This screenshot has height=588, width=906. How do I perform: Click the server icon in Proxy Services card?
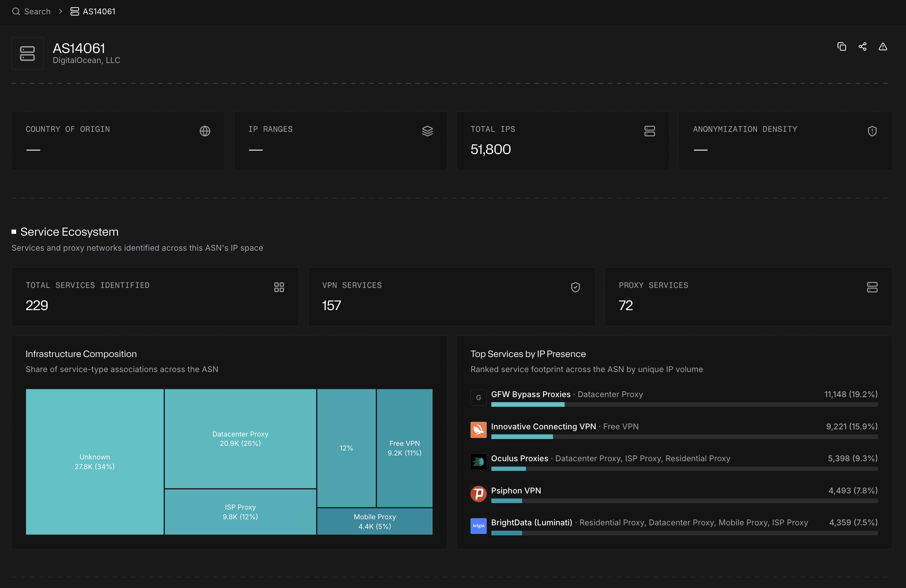pos(872,287)
